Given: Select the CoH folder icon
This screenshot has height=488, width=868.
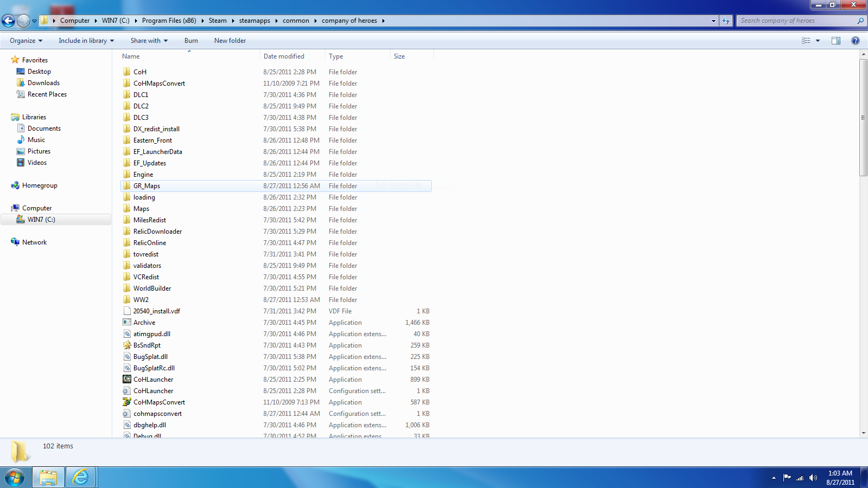Looking at the screenshot, I should click(127, 72).
